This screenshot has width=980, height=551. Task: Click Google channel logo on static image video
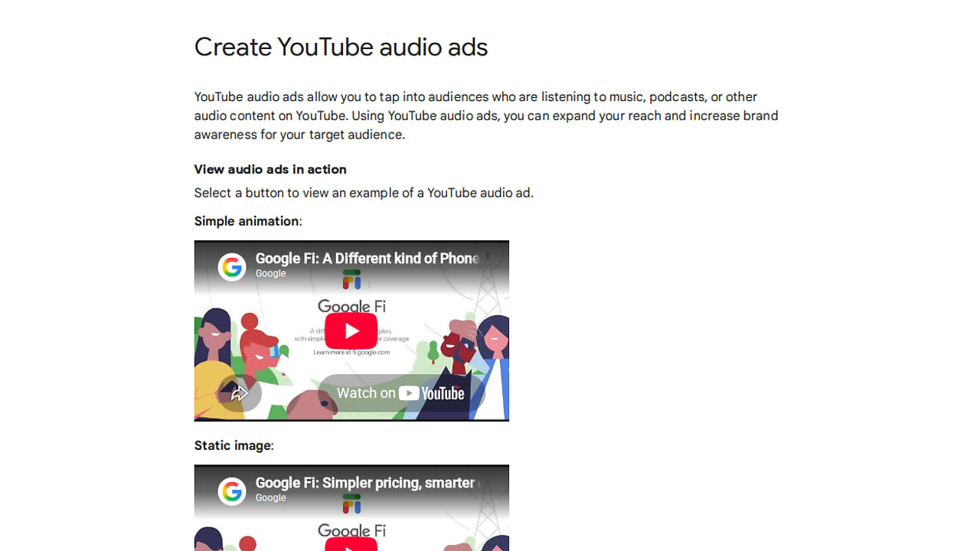pyautogui.click(x=232, y=491)
